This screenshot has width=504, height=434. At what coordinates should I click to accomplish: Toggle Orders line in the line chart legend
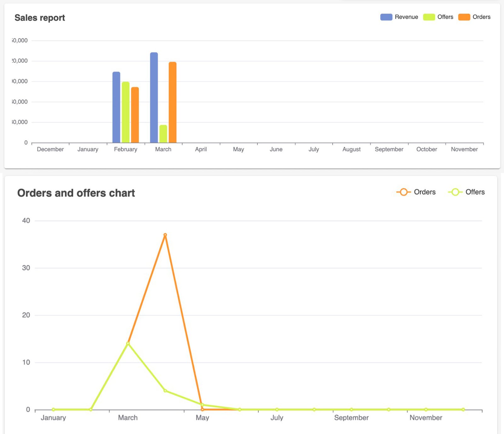pos(416,192)
